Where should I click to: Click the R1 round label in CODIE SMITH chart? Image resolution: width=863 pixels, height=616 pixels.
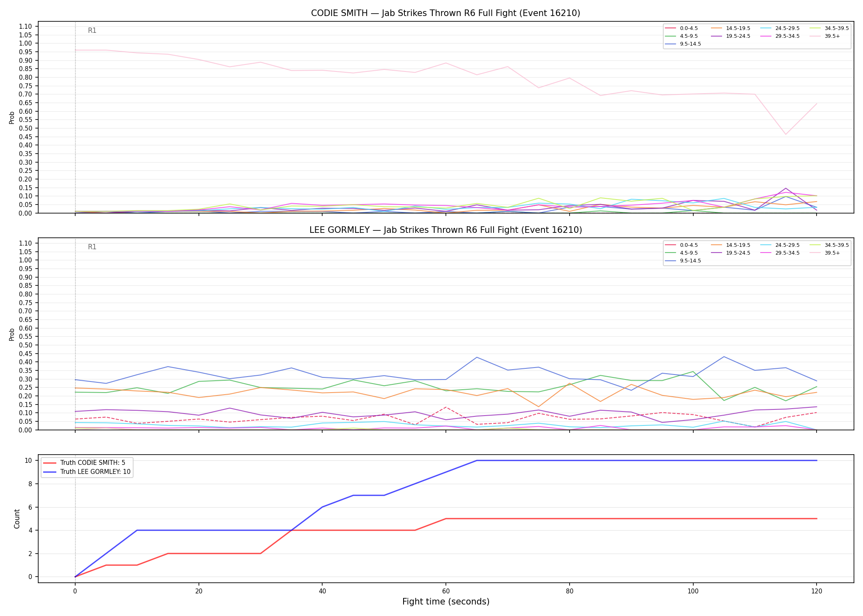pyautogui.click(x=92, y=30)
